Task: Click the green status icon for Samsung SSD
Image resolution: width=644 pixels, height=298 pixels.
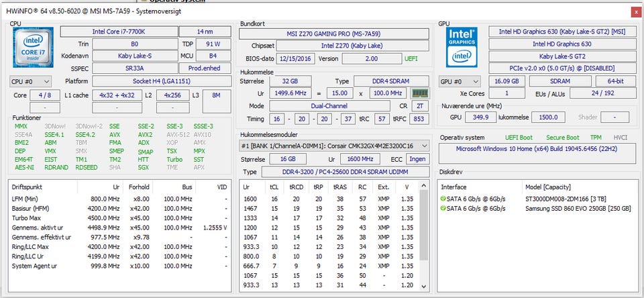Action: click(443, 208)
